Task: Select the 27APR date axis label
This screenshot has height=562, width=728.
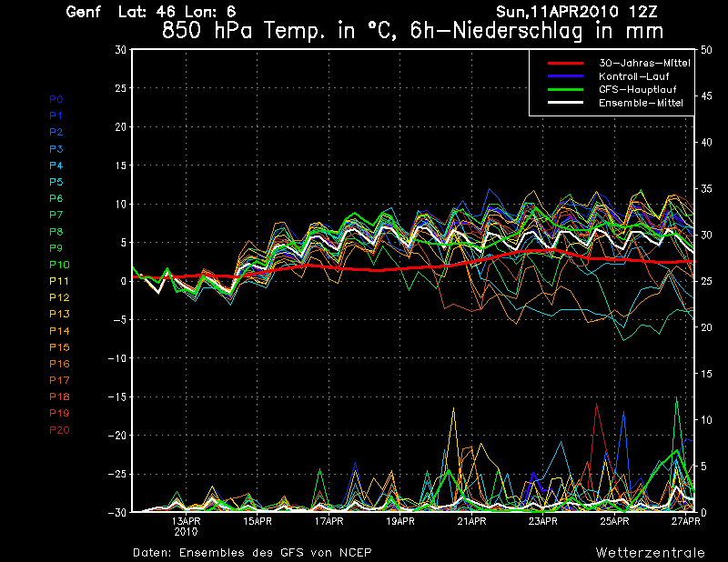Action: [x=685, y=522]
